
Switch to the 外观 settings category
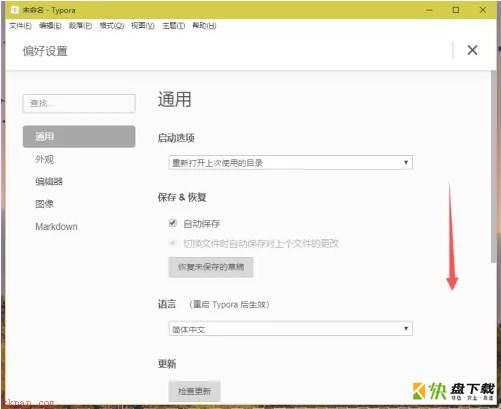[44, 159]
